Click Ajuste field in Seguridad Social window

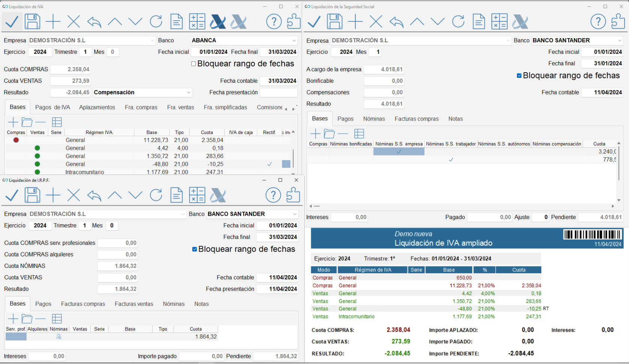541,217
